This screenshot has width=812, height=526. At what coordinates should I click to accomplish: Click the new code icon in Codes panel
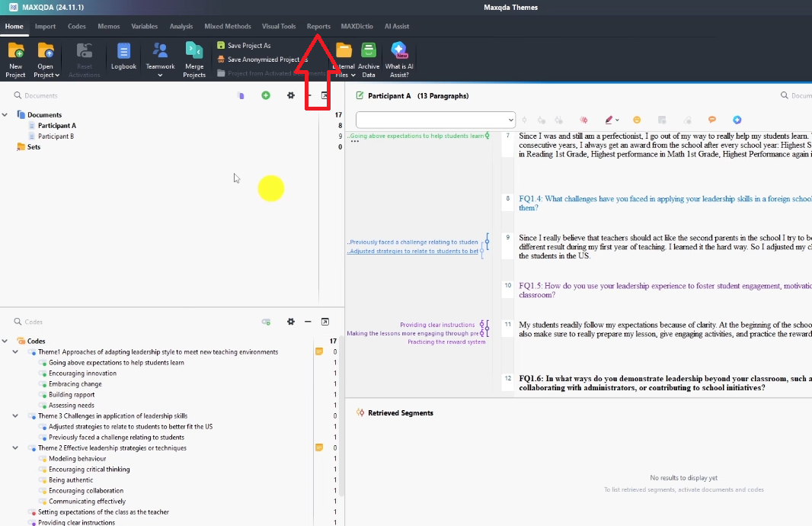point(266,322)
